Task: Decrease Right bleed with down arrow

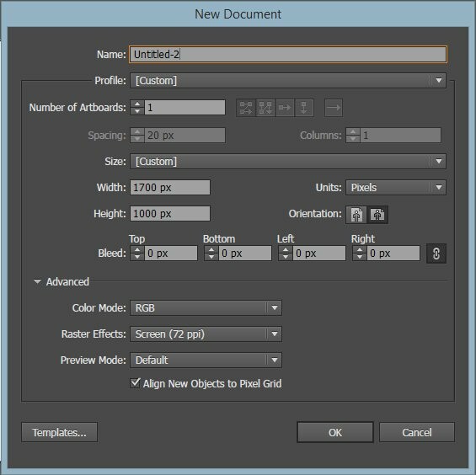Action: tap(360, 257)
